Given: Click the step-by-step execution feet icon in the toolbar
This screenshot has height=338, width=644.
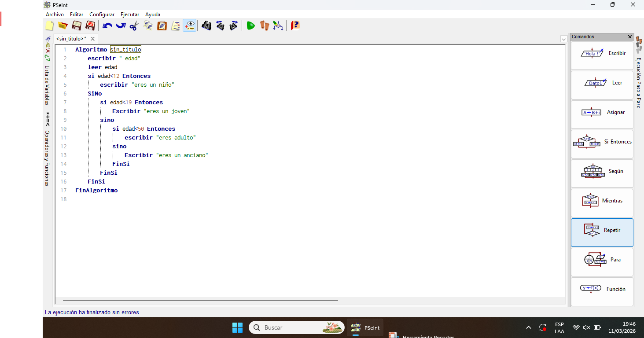Looking at the screenshot, I should (x=264, y=26).
